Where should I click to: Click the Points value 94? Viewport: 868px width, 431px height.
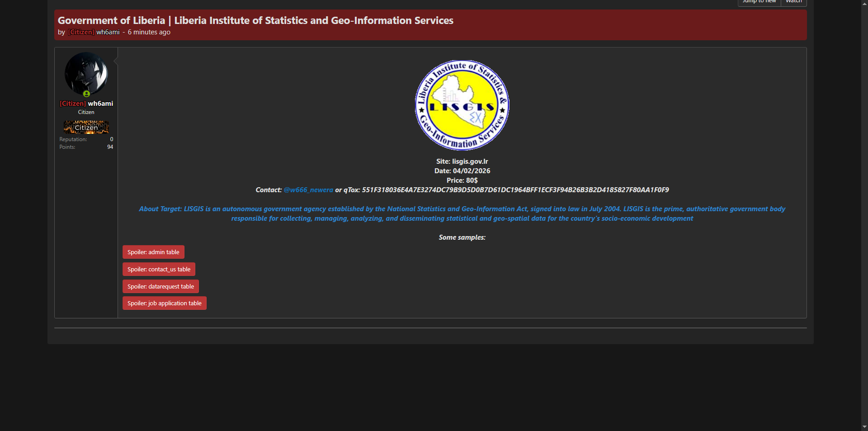[110, 147]
